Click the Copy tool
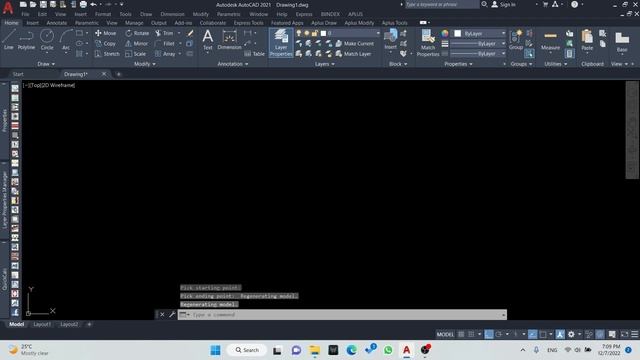This screenshot has height=360, width=640. (x=105, y=43)
